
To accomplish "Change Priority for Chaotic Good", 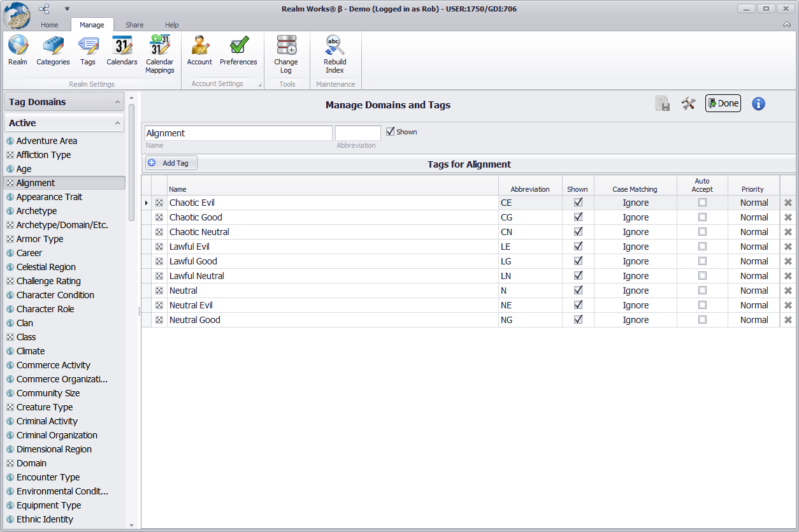I will click(x=754, y=217).
